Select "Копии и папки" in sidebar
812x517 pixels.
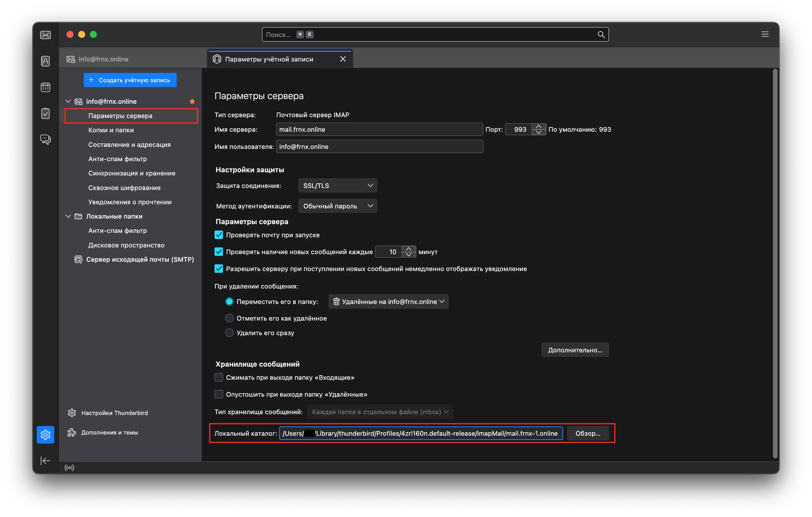click(111, 130)
